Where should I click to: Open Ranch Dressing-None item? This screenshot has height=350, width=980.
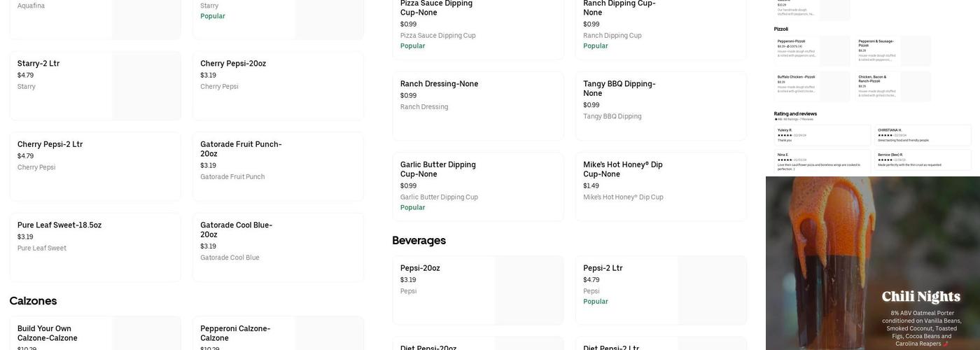pyautogui.click(x=478, y=106)
